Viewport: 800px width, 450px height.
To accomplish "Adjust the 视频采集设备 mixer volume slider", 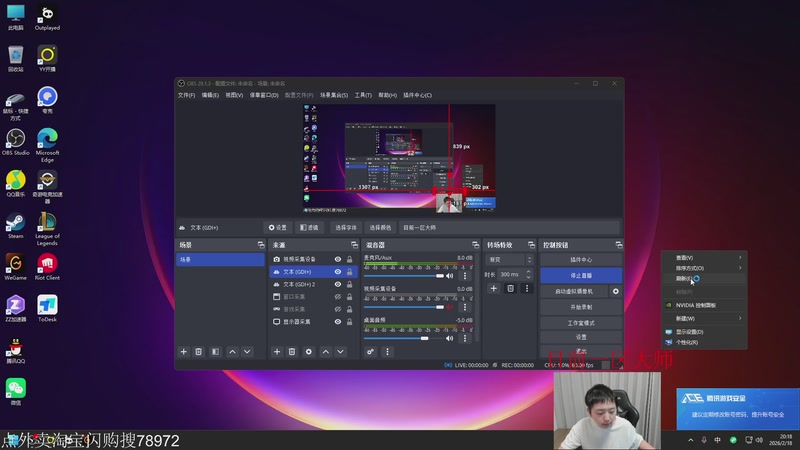I will 404,307.
